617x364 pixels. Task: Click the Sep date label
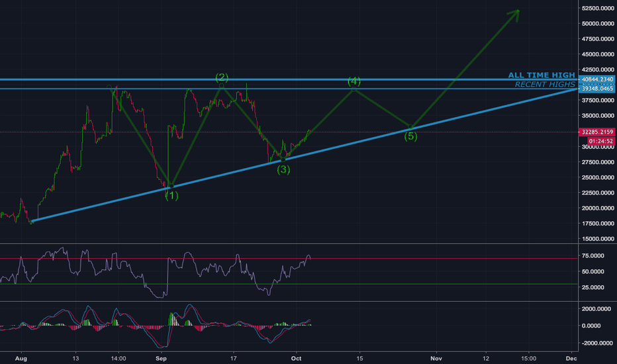pyautogui.click(x=161, y=359)
